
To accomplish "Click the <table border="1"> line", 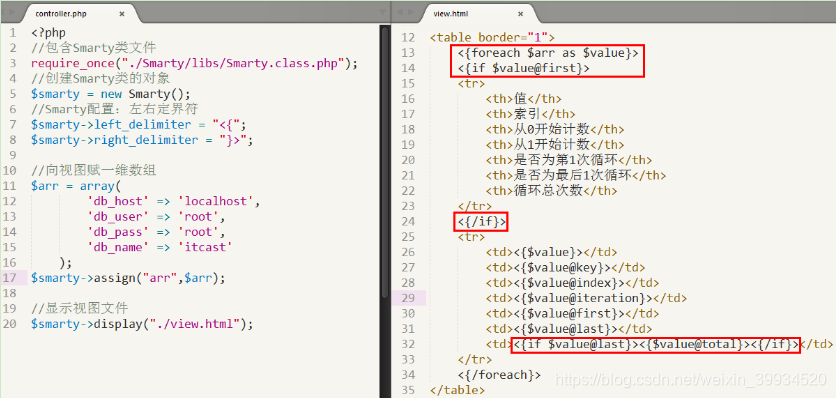I will tap(492, 37).
